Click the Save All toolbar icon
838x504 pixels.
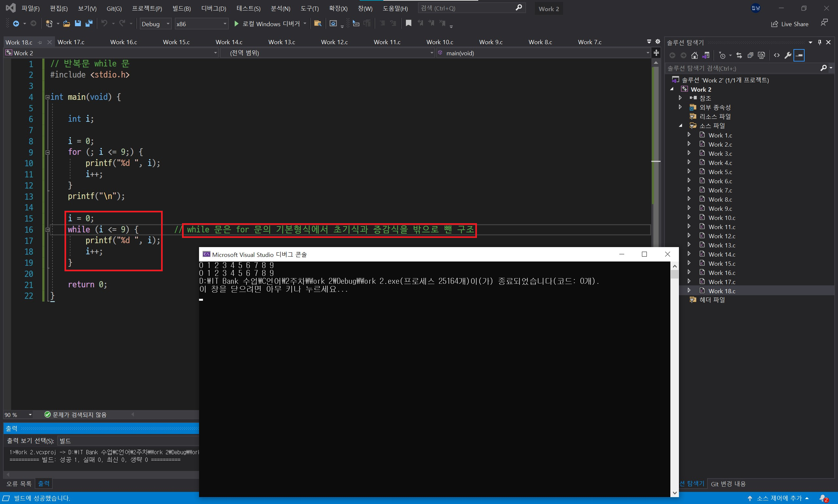coord(89,24)
